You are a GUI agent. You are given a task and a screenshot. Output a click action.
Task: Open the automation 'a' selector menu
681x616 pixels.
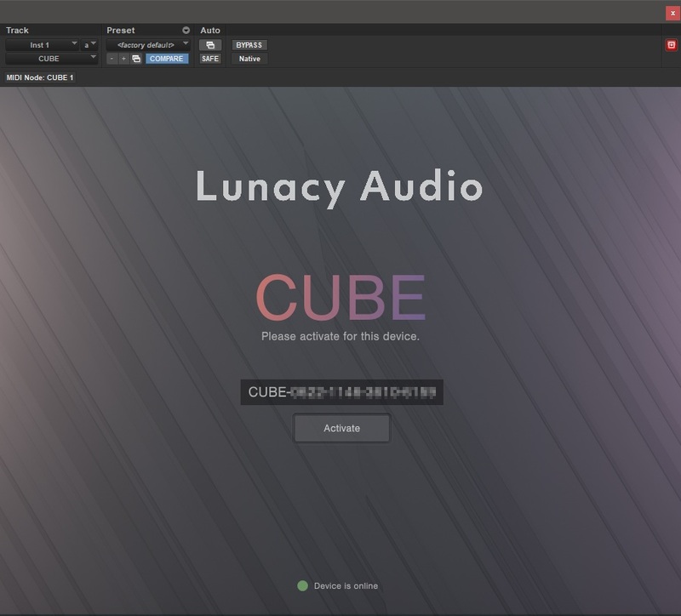[89, 44]
